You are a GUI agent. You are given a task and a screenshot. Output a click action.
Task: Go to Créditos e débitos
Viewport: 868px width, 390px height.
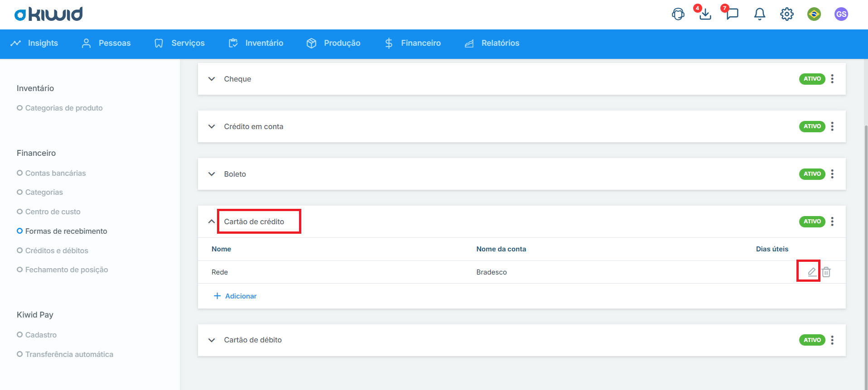(53, 250)
